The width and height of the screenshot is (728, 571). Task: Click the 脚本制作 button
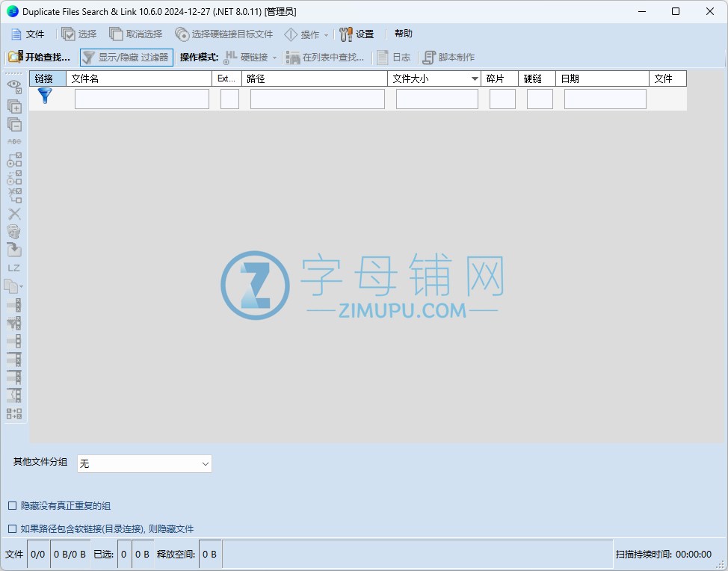coord(448,58)
